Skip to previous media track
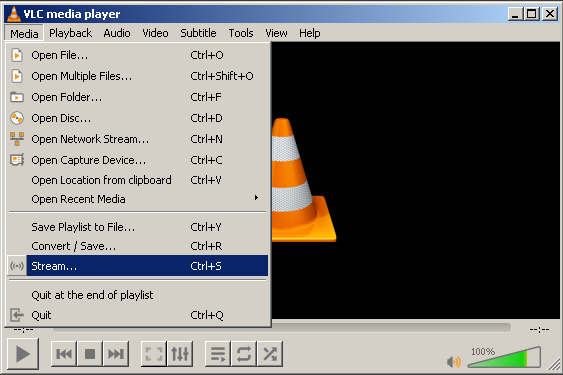This screenshot has width=563, height=375. pos(64,354)
